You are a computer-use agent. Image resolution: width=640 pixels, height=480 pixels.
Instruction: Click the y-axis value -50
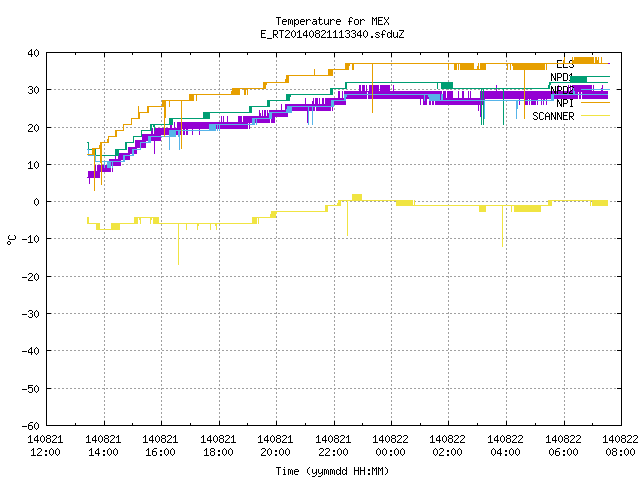tap(31, 389)
